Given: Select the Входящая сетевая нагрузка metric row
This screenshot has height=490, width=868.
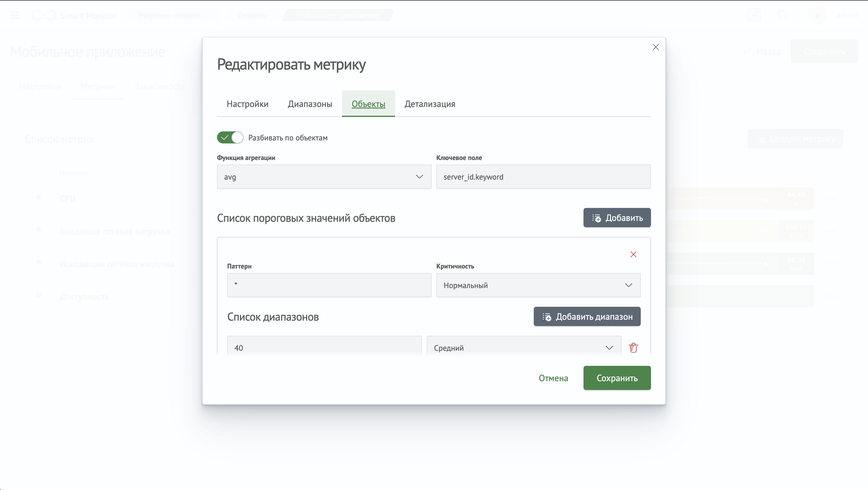Looking at the screenshot, I should 115,231.
